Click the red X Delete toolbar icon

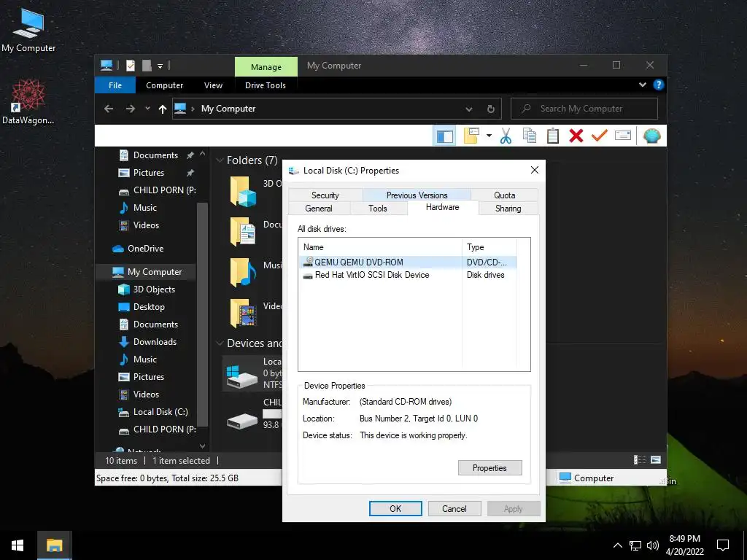click(576, 136)
